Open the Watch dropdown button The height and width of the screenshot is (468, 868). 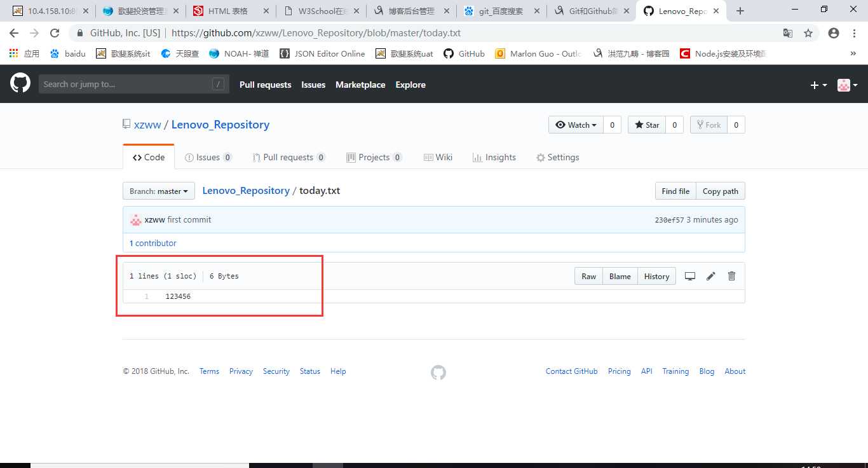(x=576, y=125)
